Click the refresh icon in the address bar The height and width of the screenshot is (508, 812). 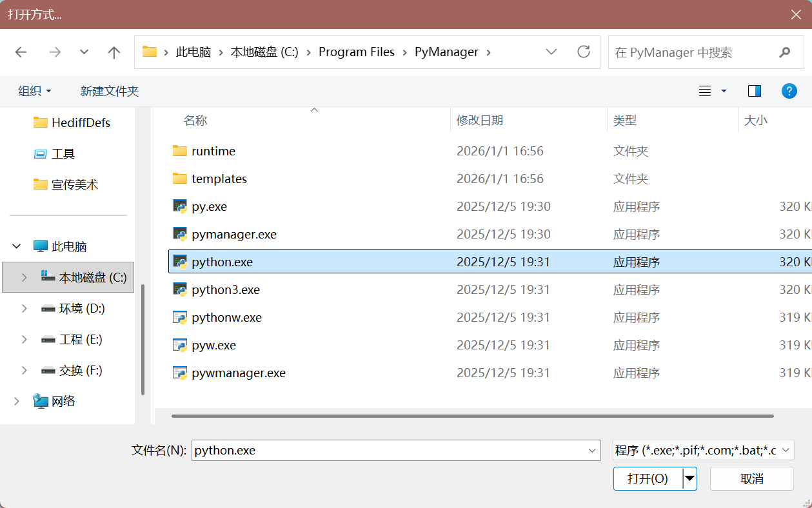point(583,52)
